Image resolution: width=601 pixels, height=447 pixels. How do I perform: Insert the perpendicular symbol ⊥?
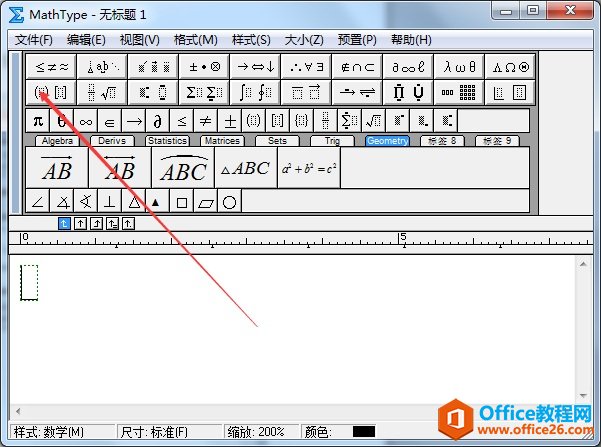pos(110,201)
